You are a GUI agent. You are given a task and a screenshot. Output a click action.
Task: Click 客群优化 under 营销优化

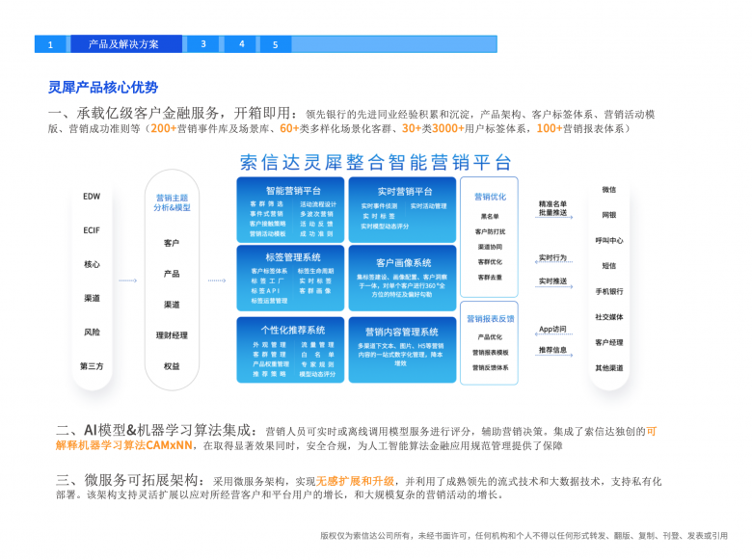click(490, 262)
